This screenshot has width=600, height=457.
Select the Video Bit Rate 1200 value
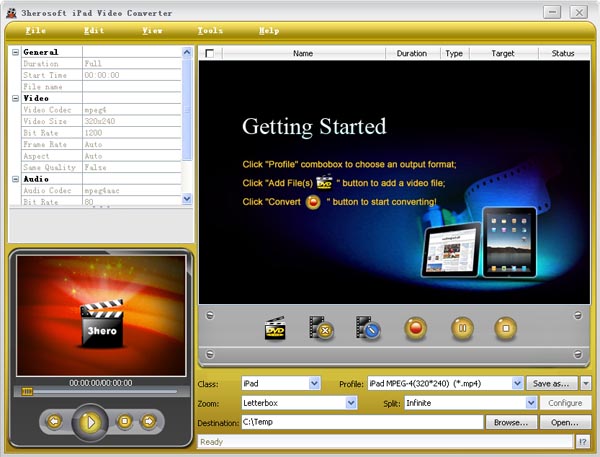pos(132,133)
